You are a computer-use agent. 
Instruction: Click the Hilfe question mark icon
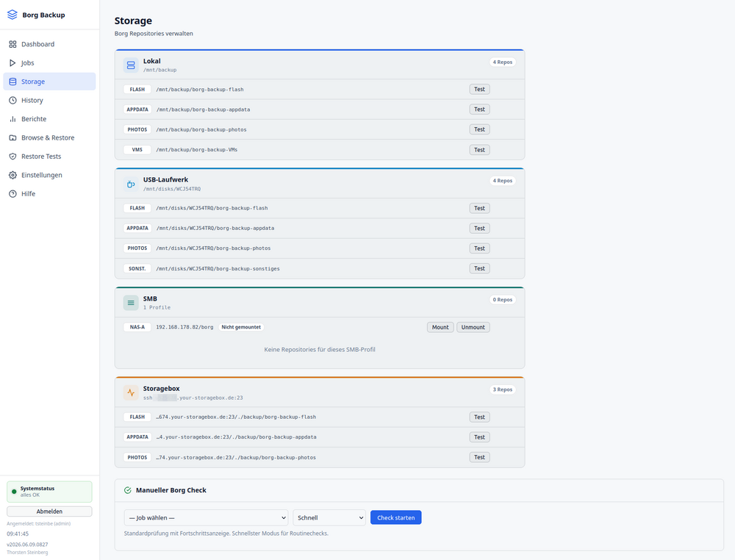coord(12,194)
